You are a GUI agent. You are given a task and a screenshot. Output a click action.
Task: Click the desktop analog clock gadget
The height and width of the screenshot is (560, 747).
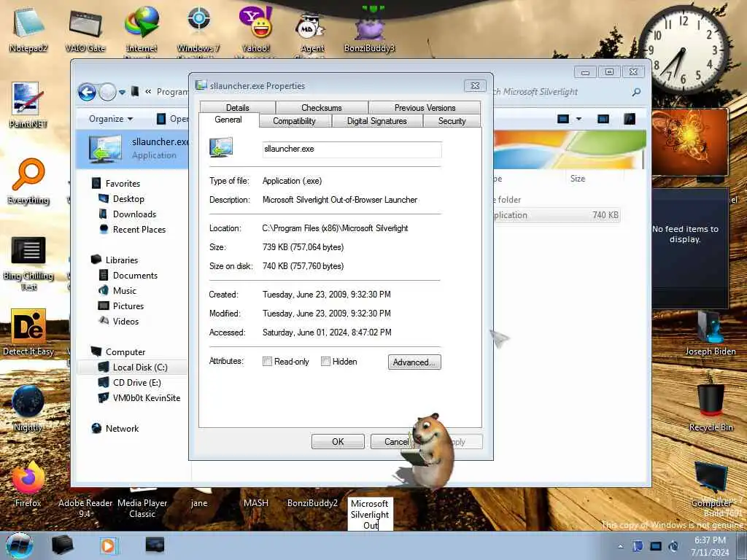[684, 50]
